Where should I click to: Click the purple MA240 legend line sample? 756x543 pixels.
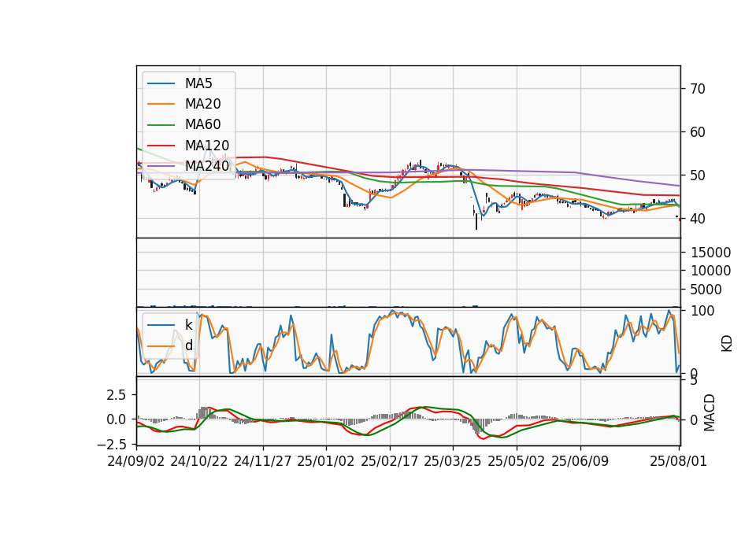pyautogui.click(x=161, y=166)
